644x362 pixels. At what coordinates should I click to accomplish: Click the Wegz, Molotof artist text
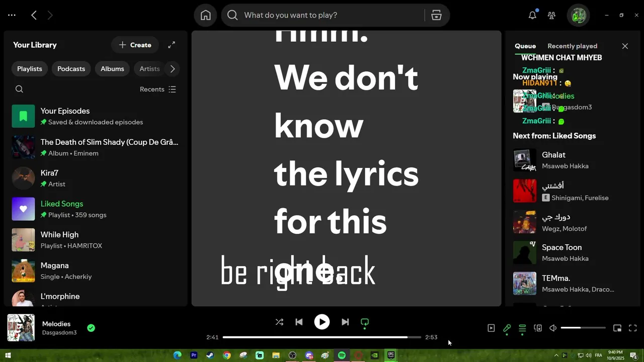(x=564, y=229)
